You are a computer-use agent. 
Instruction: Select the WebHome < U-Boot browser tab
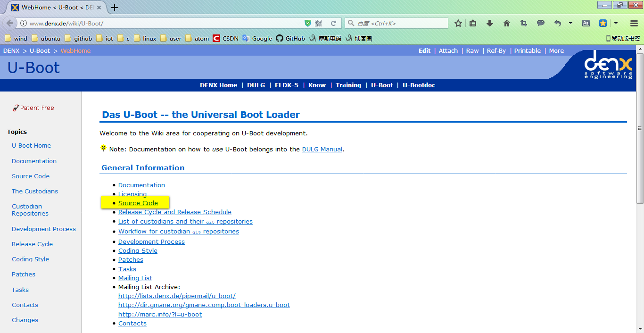pyautogui.click(x=56, y=8)
